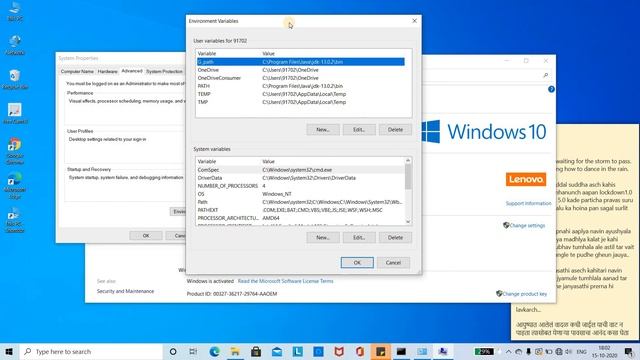Open McAfee icon on taskbar

339,351
